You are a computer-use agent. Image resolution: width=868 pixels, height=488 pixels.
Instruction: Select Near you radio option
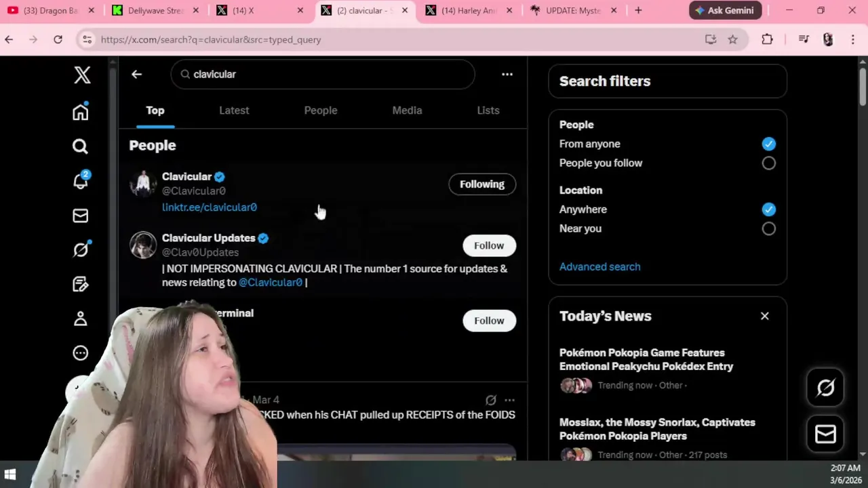click(x=768, y=228)
